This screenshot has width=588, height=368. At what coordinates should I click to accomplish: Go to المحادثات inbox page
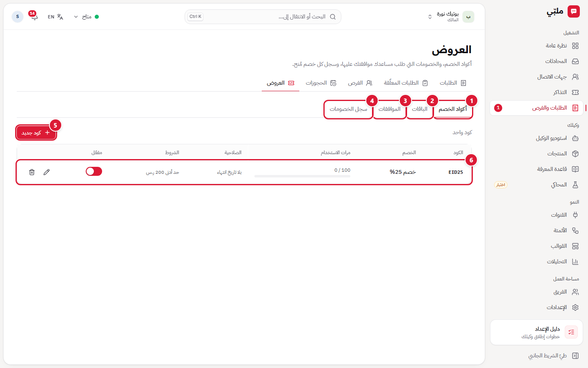tap(537, 61)
